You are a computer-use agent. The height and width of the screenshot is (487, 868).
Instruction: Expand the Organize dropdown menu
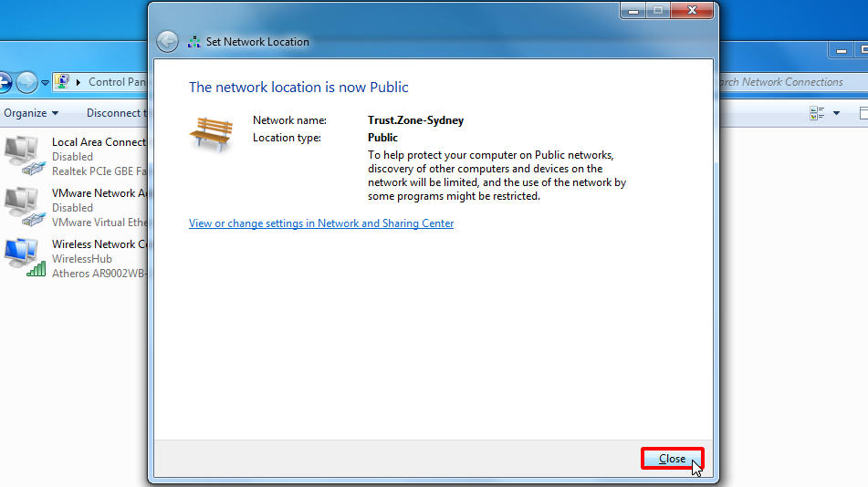click(31, 113)
